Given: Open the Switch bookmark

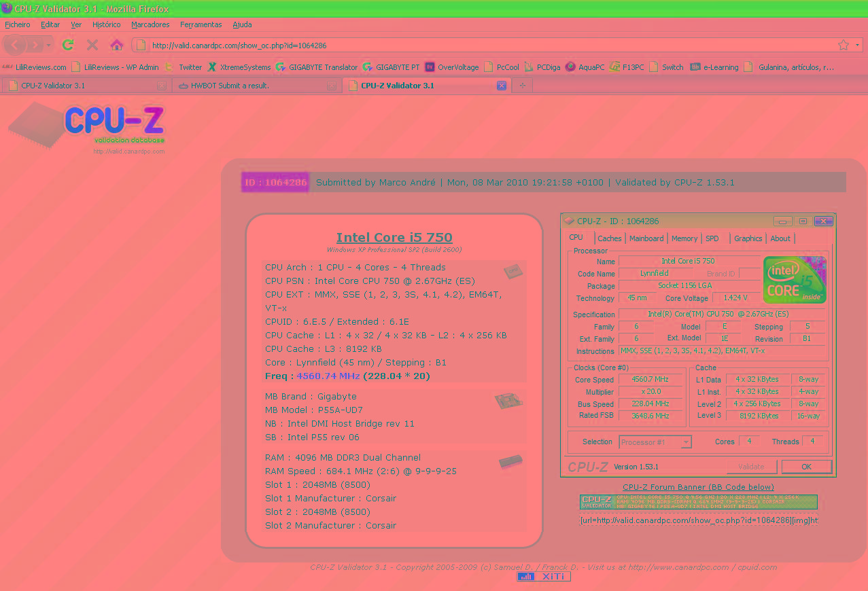Looking at the screenshot, I should click(667, 67).
